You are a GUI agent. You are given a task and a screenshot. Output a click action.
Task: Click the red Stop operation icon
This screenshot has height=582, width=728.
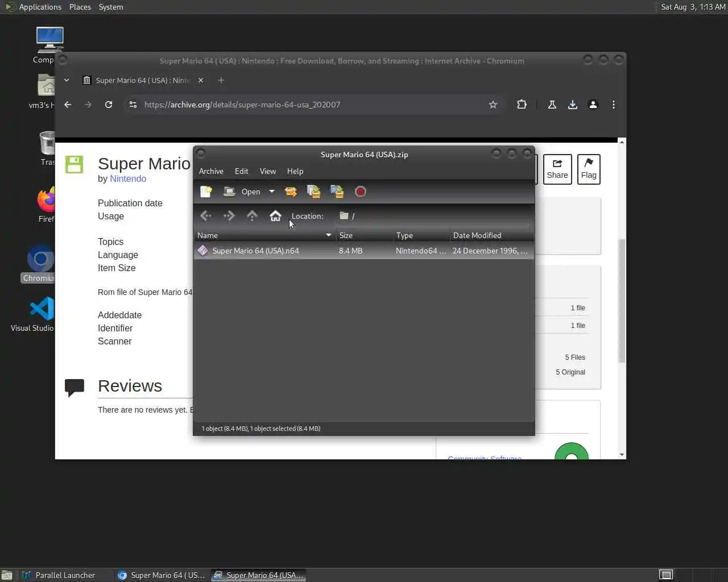(360, 192)
